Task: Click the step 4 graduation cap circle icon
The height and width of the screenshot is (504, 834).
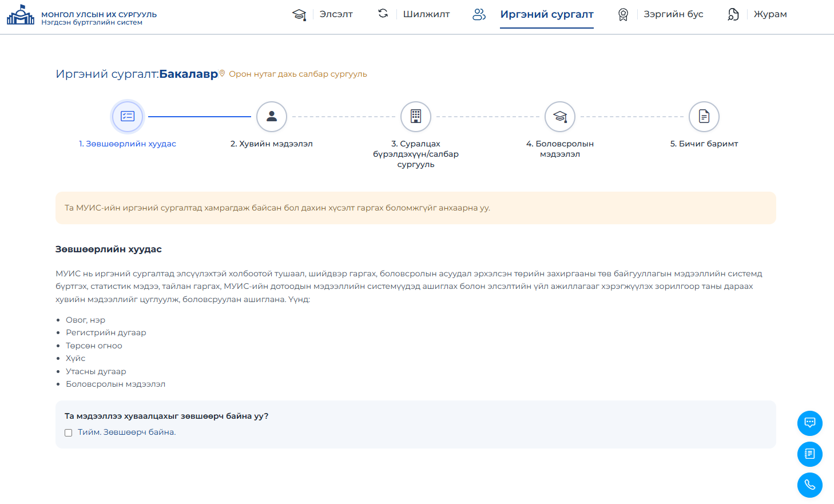Action: pyautogui.click(x=560, y=117)
